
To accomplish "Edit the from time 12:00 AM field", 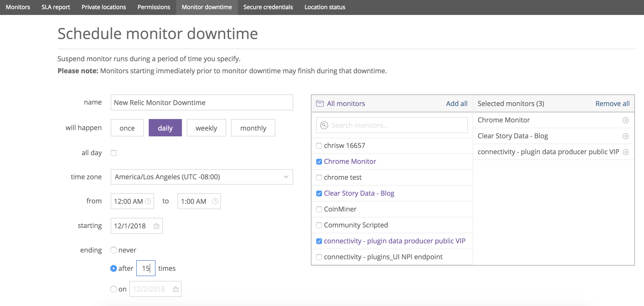I will [132, 201].
